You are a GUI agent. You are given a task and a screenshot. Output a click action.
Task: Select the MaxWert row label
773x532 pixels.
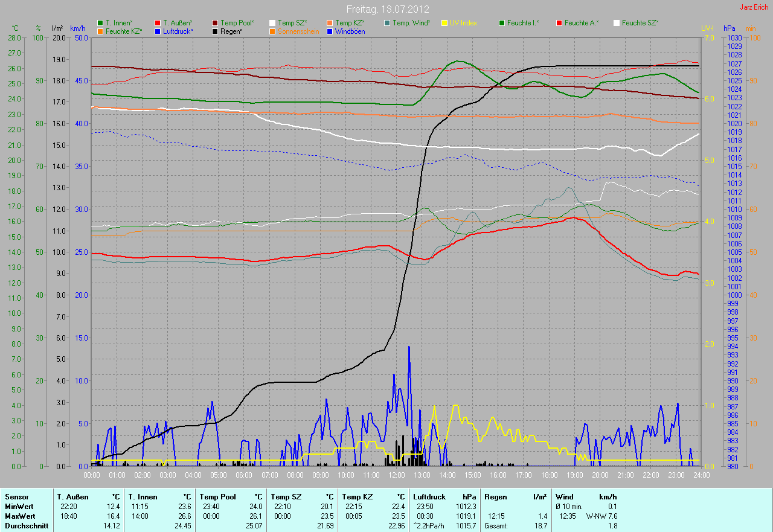(19, 516)
